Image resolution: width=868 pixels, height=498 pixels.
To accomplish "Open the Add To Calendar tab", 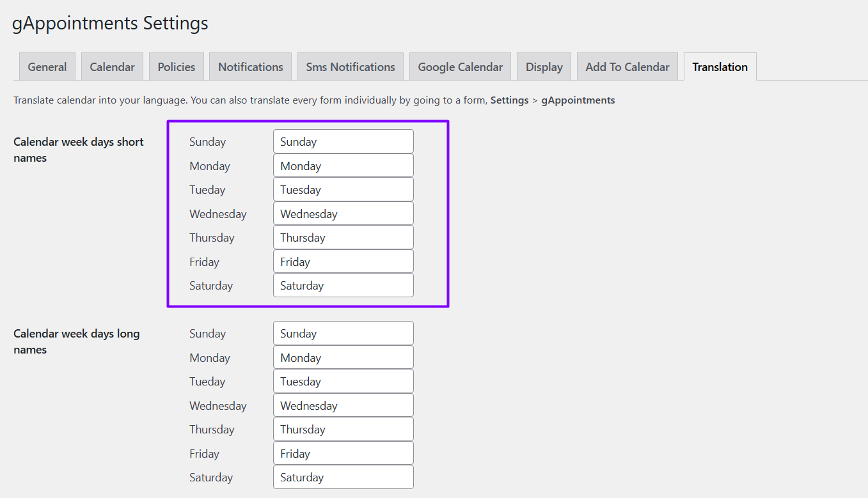I will click(x=627, y=66).
